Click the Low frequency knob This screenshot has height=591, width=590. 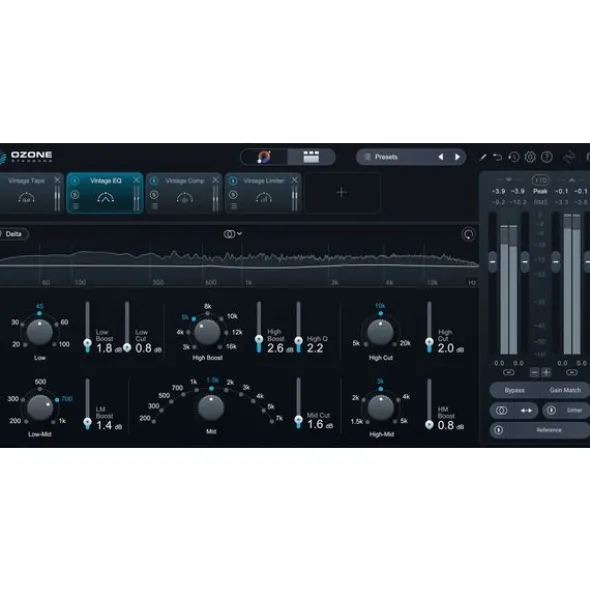coord(40,332)
